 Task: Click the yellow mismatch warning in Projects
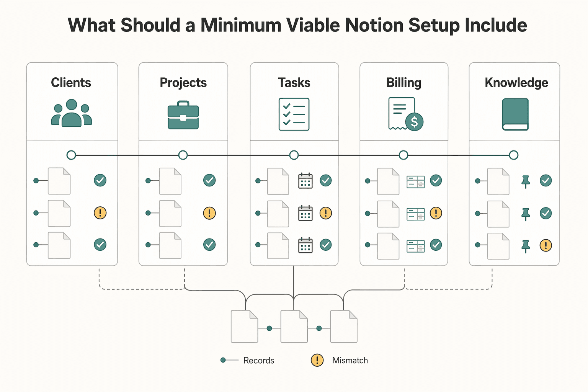pos(209,213)
